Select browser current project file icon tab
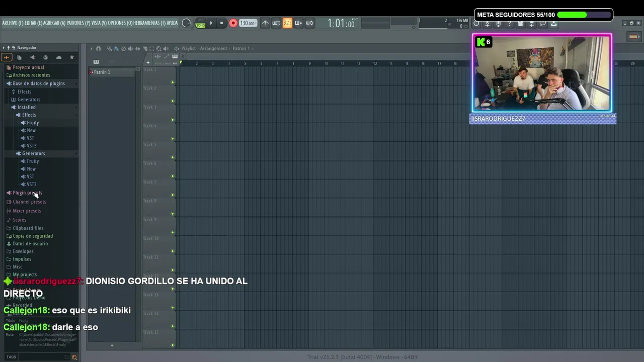This screenshot has width=644, height=362. (19, 57)
